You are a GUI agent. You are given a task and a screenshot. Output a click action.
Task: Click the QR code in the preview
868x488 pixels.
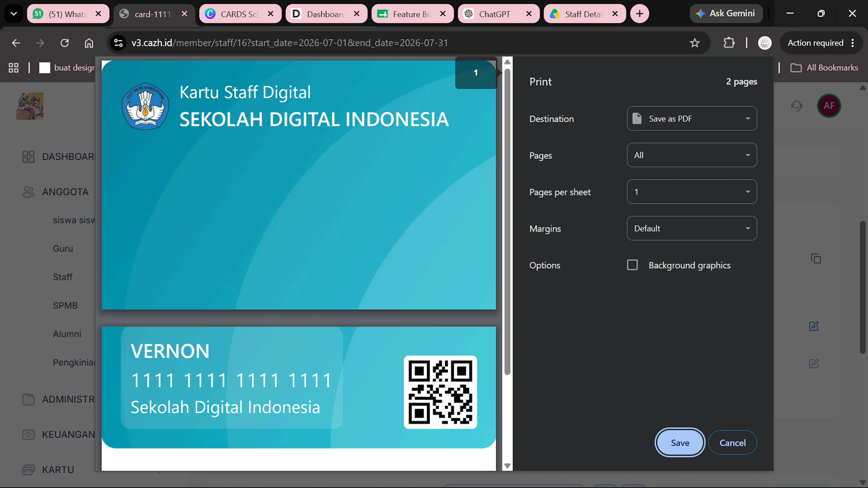coord(440,392)
